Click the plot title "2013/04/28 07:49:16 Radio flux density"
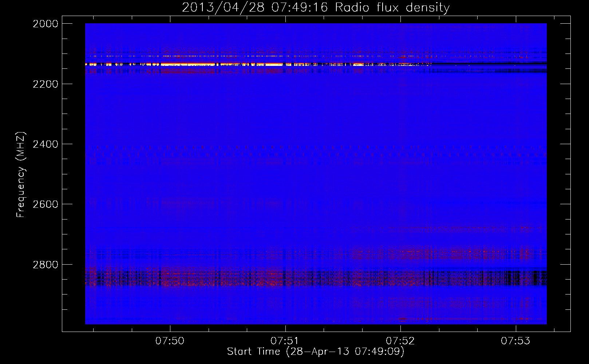The image size is (589, 364). tap(316, 7)
